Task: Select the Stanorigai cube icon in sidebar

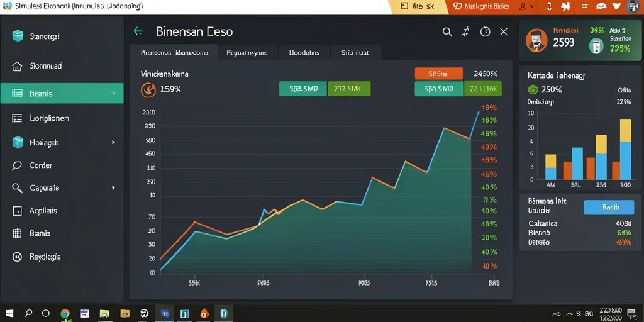Action: pos(18,36)
